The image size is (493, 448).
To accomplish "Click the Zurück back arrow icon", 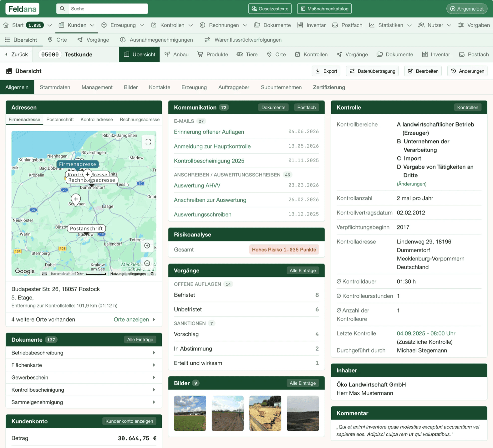I will 6,54.
